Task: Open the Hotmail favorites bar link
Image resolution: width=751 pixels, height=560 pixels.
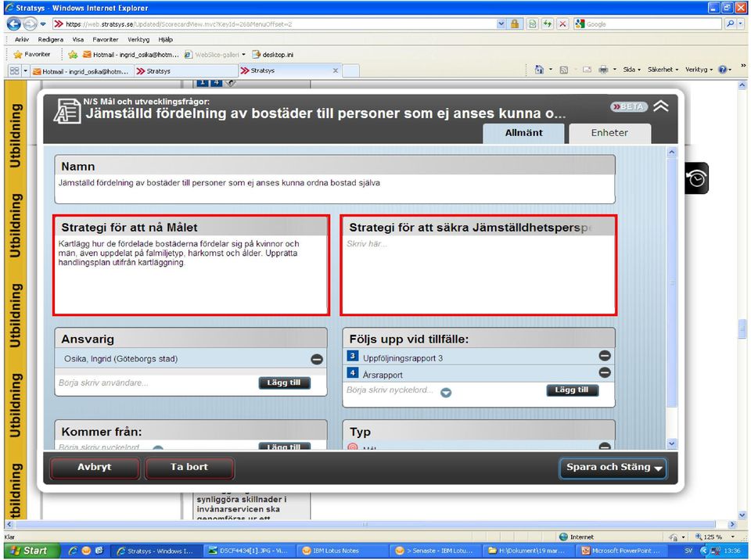Action: coord(131,55)
